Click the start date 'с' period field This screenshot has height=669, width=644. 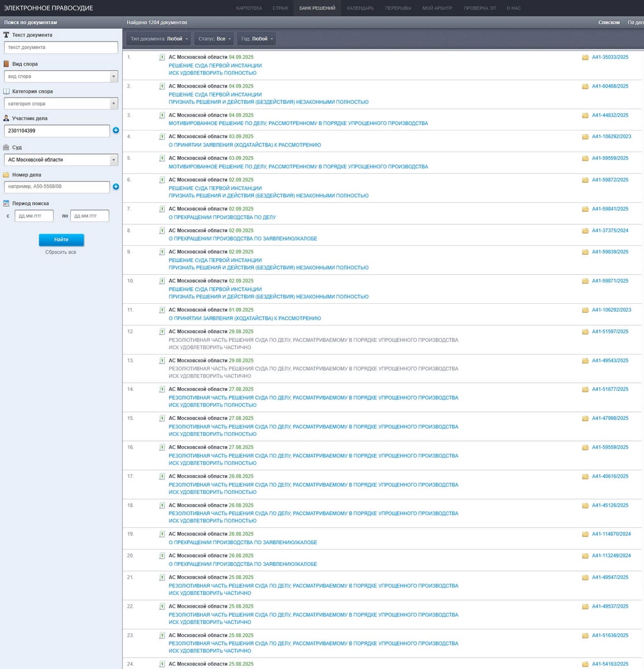pos(34,216)
